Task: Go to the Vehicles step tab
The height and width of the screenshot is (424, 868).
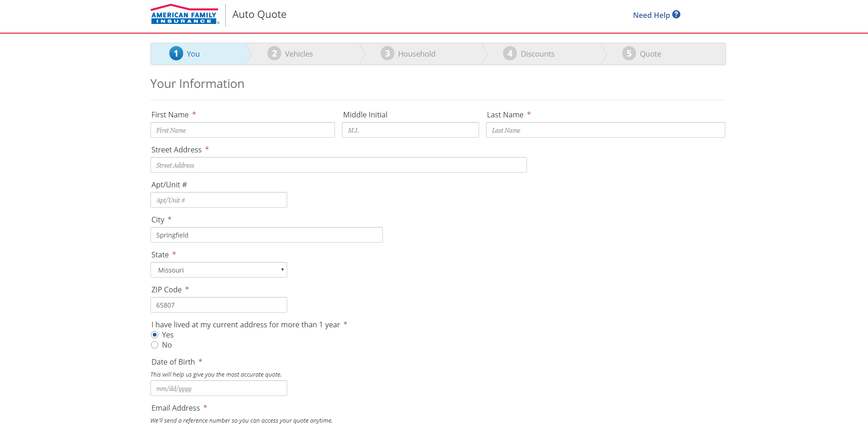Action: pyautogui.click(x=299, y=54)
